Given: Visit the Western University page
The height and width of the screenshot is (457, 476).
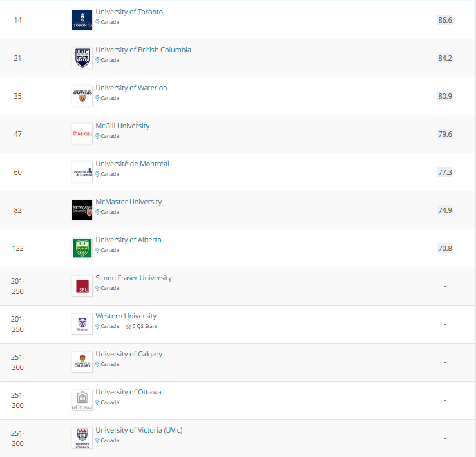Looking at the screenshot, I should pos(126,316).
